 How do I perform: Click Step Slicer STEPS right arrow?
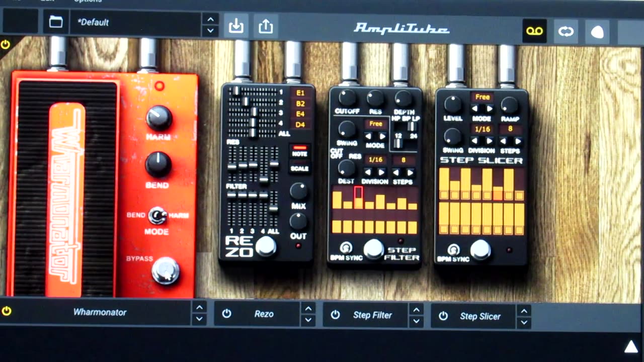point(518,142)
